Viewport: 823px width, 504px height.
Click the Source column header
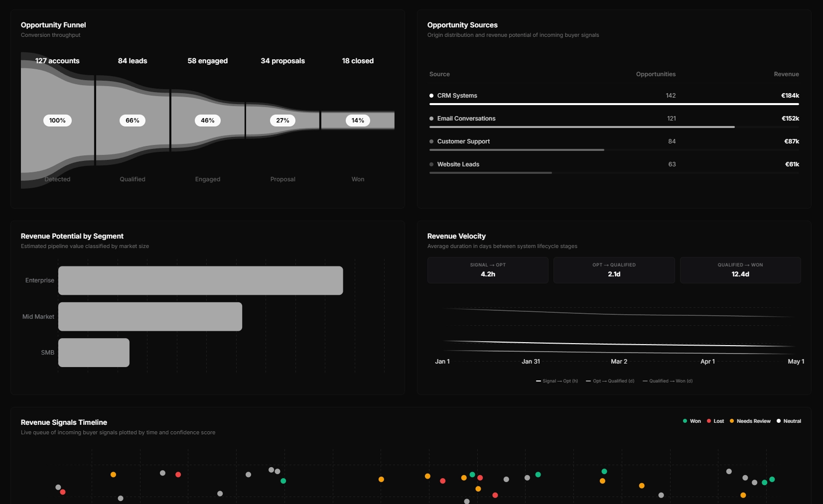tap(439, 74)
